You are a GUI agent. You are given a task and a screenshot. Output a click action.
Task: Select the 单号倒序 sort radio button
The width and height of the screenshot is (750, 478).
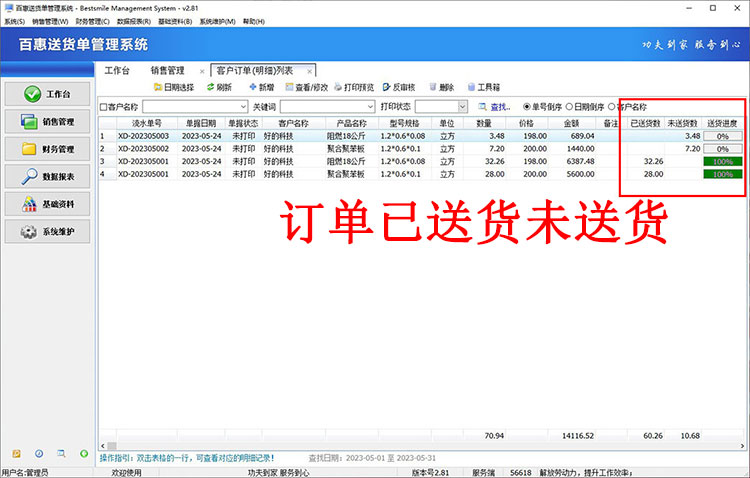[x=528, y=106]
